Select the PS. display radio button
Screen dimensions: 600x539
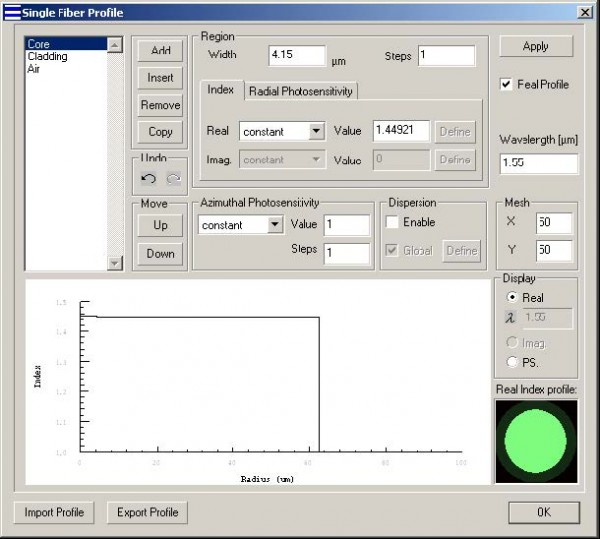pyautogui.click(x=512, y=362)
